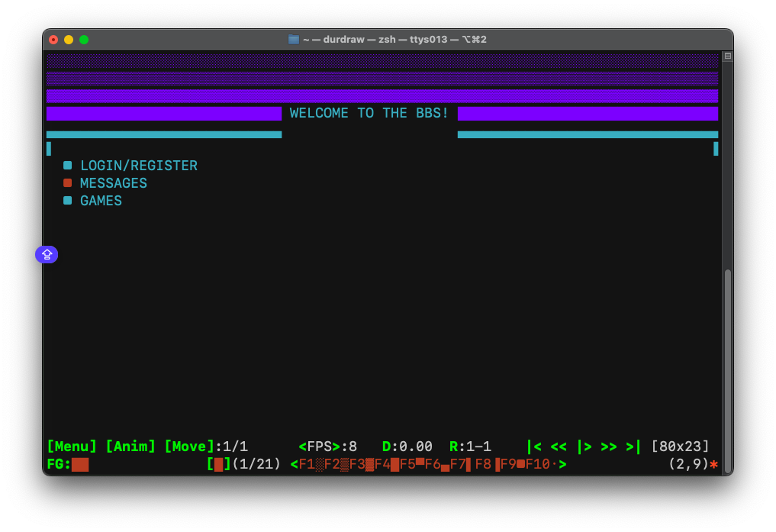Click the split pane icon above scrollbar
This screenshot has height=532, width=776.
click(727, 56)
